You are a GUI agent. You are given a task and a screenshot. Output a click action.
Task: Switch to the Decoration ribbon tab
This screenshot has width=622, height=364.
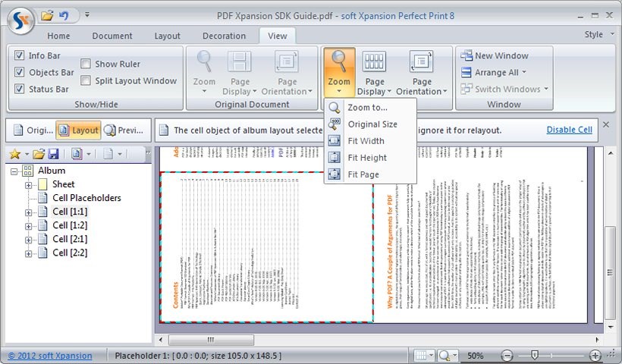[224, 36]
